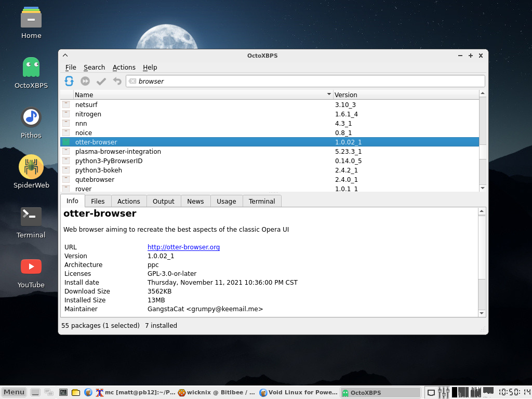Viewport: 532px width, 399px height.
Task: Click the taskbar clock
Action: (514, 393)
